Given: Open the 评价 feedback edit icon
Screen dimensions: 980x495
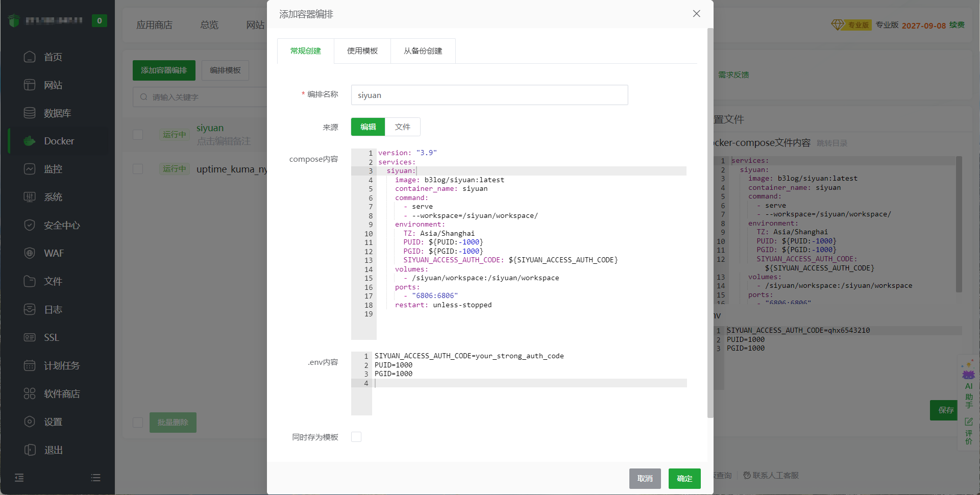Looking at the screenshot, I should 969,422.
